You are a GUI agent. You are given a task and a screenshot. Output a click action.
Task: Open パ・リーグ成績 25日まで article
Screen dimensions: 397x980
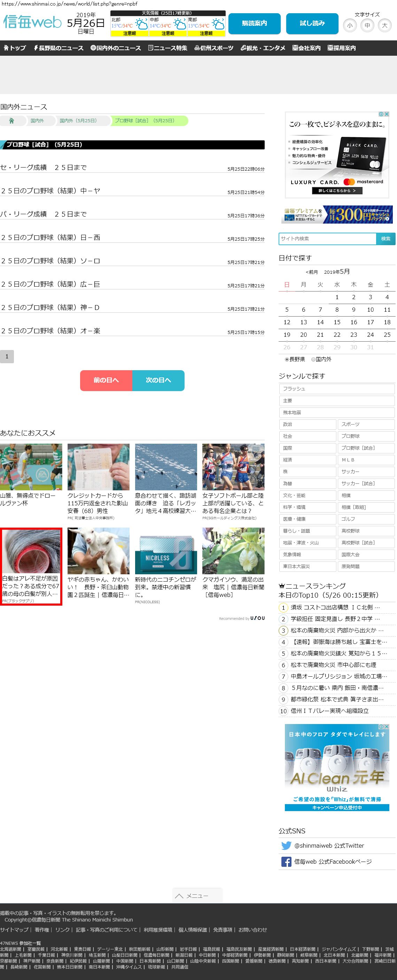43,214
